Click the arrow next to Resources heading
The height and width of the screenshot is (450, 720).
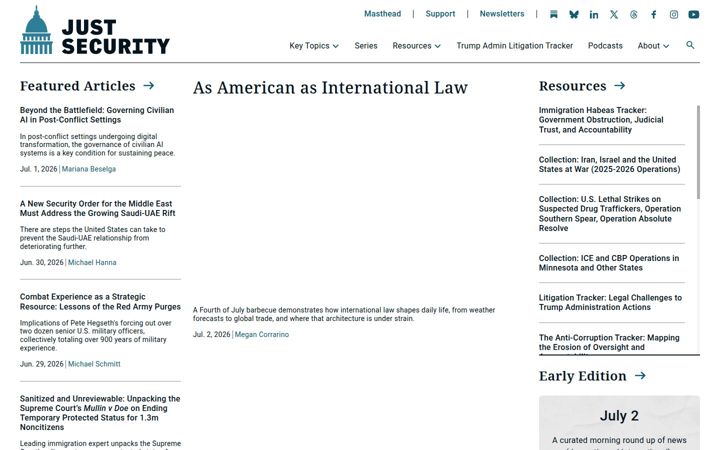(619, 85)
